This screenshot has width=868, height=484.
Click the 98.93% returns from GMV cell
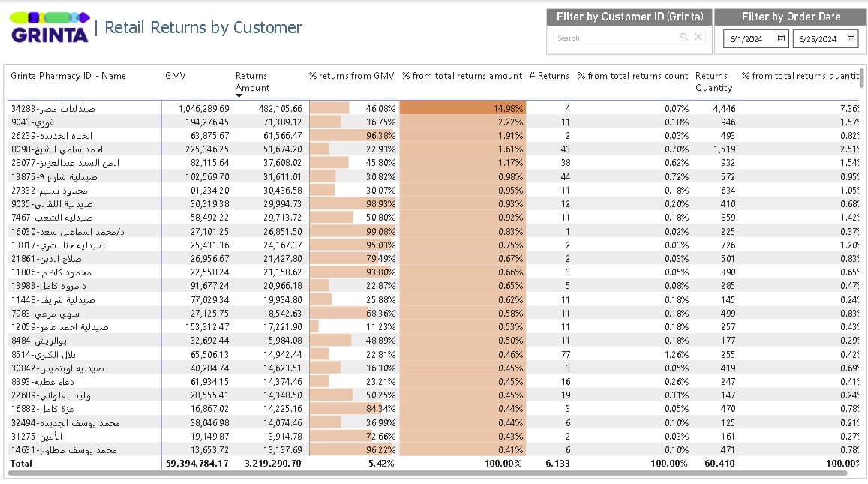[353, 204]
